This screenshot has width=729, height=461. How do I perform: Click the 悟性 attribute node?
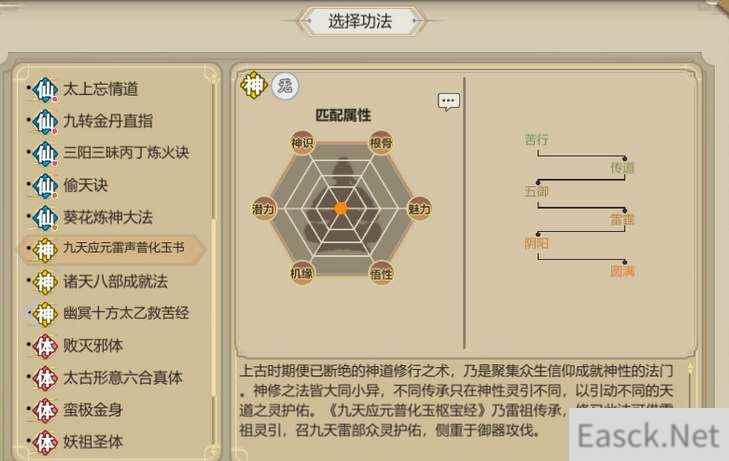pyautogui.click(x=381, y=274)
